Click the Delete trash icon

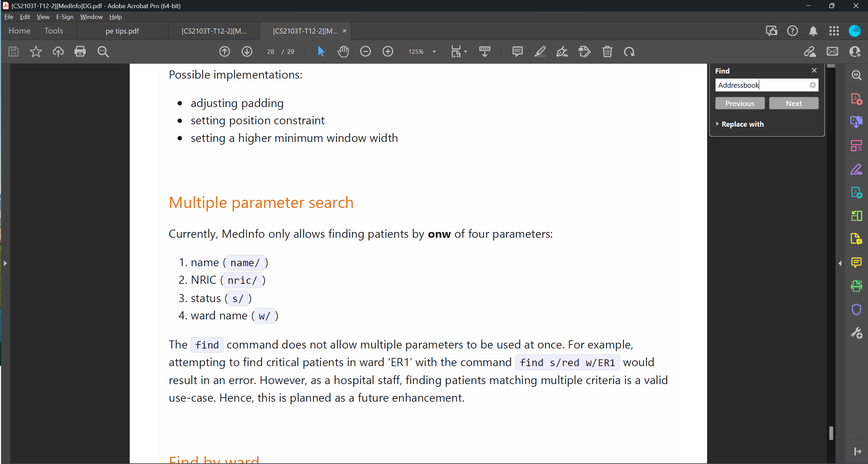pos(607,51)
